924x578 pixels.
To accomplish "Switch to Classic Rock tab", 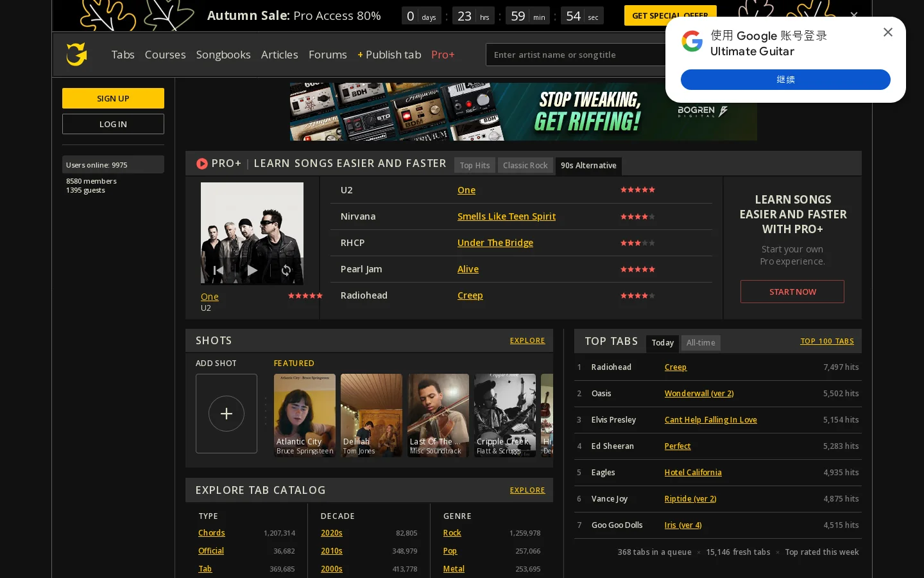I will 525,166.
